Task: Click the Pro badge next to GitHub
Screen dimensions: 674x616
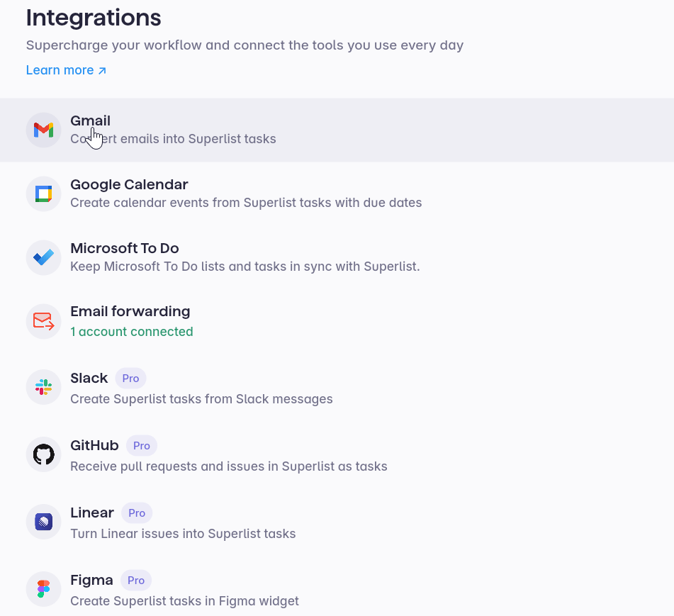Action: click(x=142, y=446)
